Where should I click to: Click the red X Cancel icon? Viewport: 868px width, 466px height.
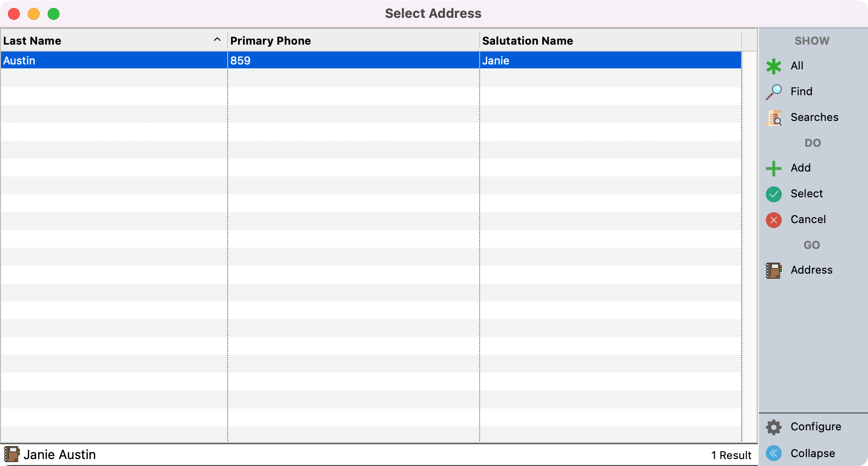pyautogui.click(x=773, y=220)
